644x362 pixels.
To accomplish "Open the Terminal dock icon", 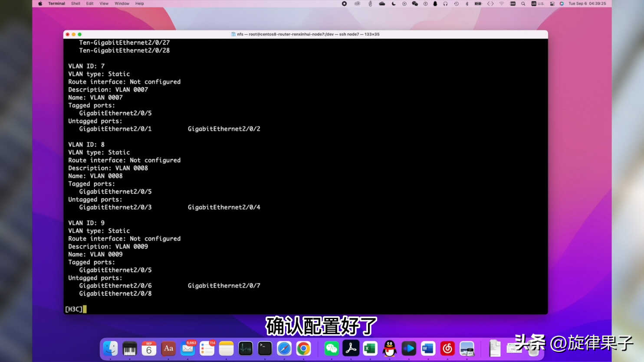I will pyautogui.click(x=265, y=349).
